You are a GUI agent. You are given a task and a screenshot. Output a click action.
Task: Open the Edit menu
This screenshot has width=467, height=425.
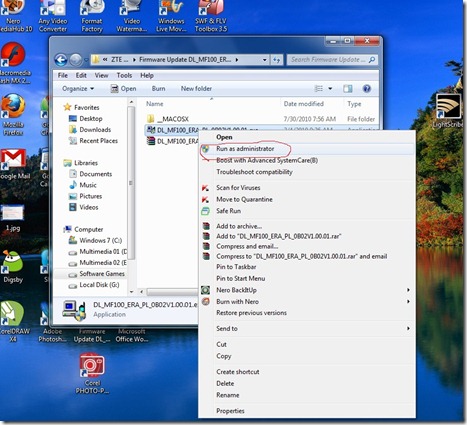[81, 75]
